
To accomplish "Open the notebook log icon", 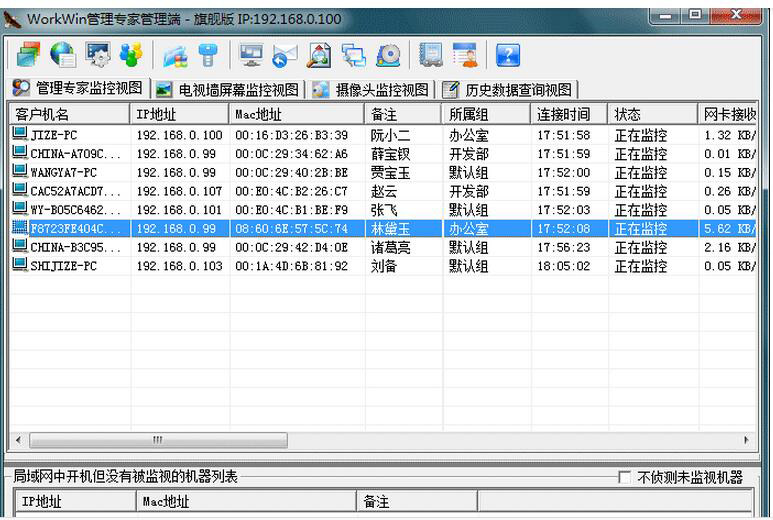I will pos(431,54).
